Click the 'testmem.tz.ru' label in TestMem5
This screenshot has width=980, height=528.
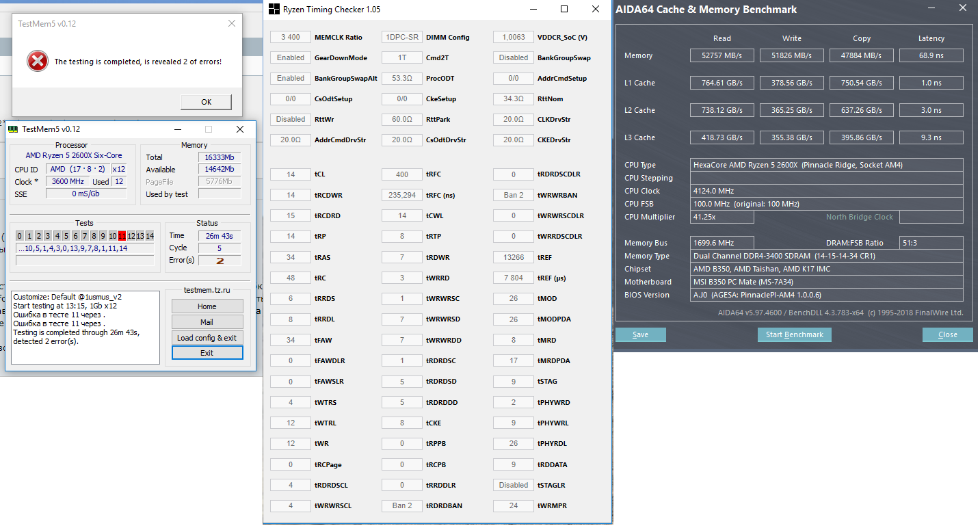pyautogui.click(x=207, y=290)
